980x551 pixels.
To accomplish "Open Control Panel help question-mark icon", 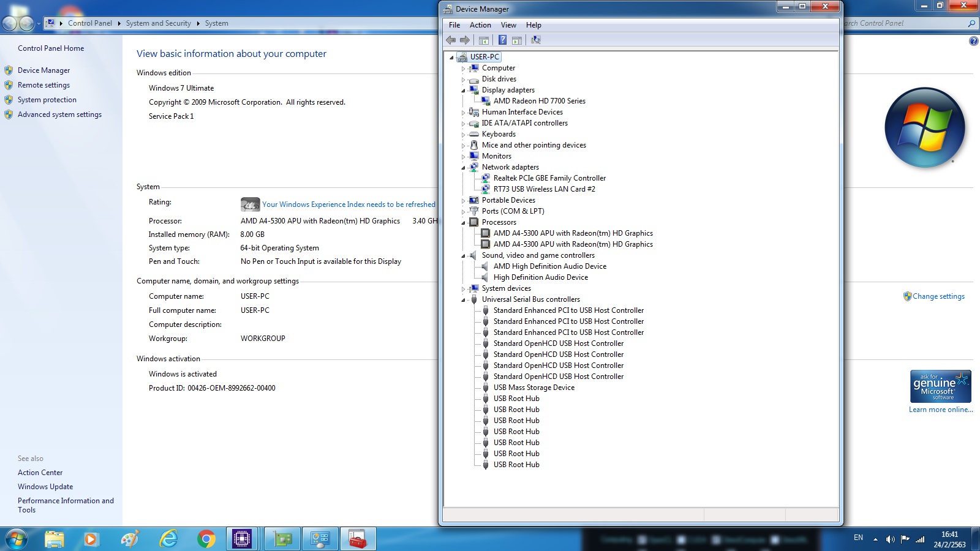I will 974,41.
